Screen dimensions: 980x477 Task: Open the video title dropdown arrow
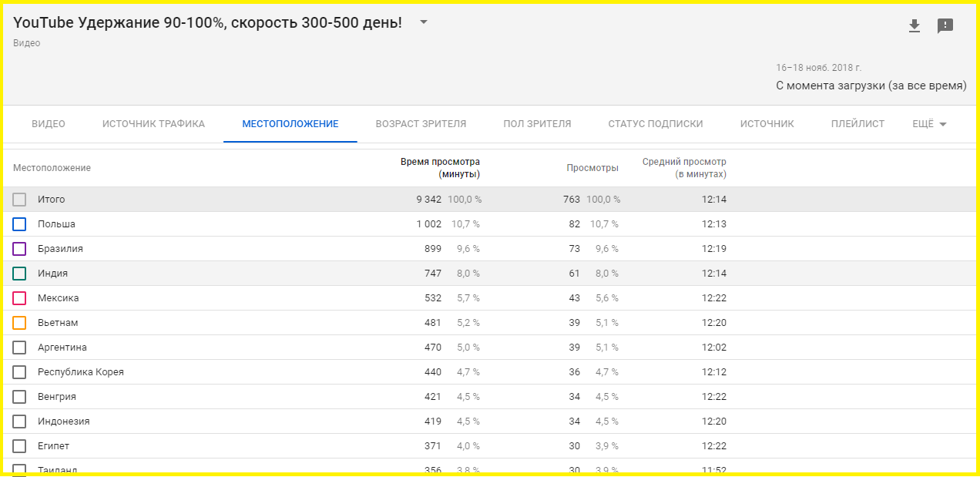click(x=424, y=22)
